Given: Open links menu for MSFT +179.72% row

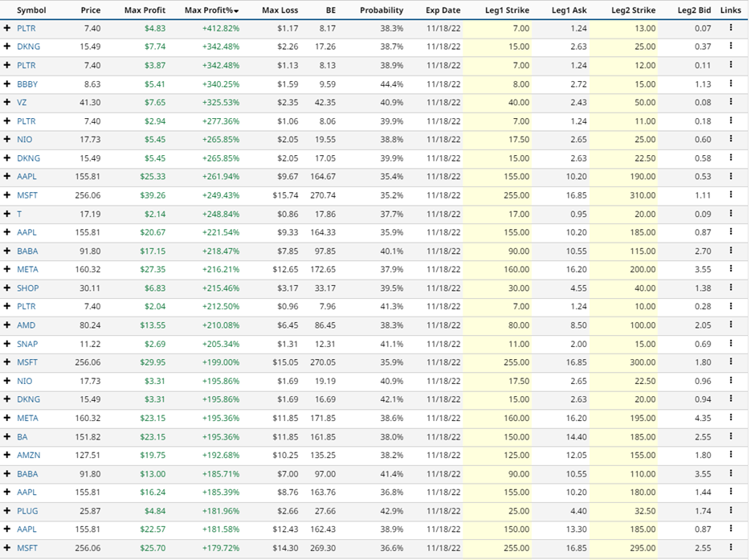Looking at the screenshot, I should point(730,548).
